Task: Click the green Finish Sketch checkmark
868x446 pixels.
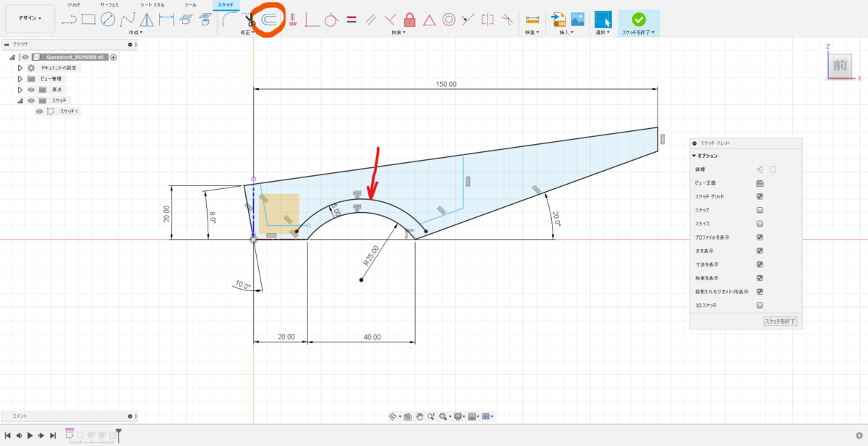Action: (639, 20)
